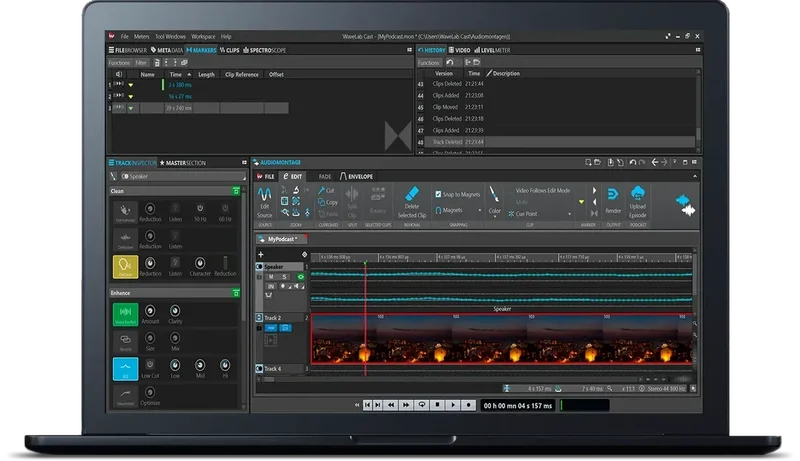This screenshot has width=800, height=461.
Task: Open the Color dropdown with brush icon
Action: click(x=494, y=201)
